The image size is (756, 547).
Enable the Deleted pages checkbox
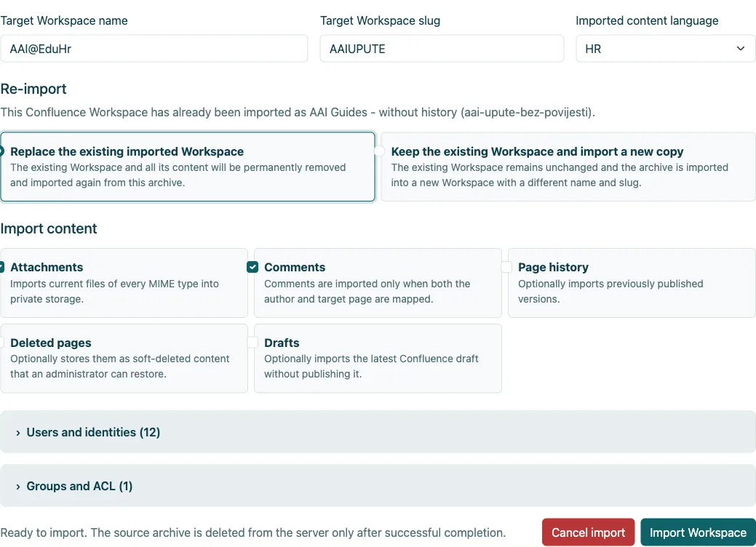coord(1,343)
